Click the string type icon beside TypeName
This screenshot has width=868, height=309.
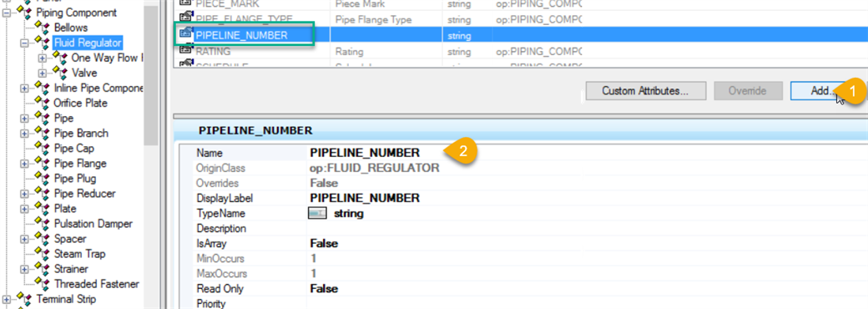point(318,213)
